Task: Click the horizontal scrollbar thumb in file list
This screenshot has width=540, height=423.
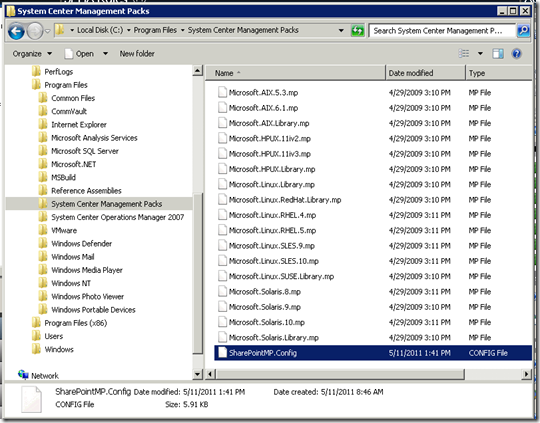Action: coord(340,374)
